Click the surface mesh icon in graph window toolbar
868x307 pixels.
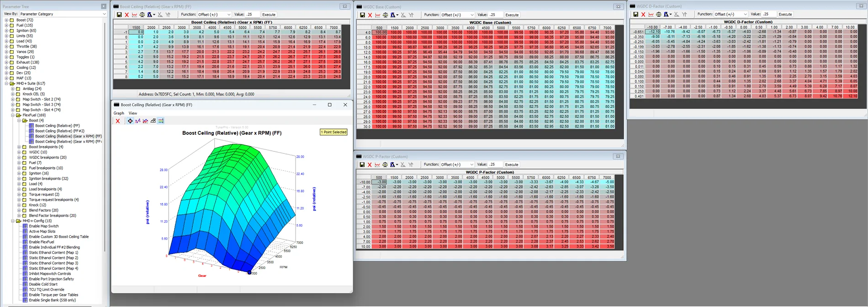[153, 121]
